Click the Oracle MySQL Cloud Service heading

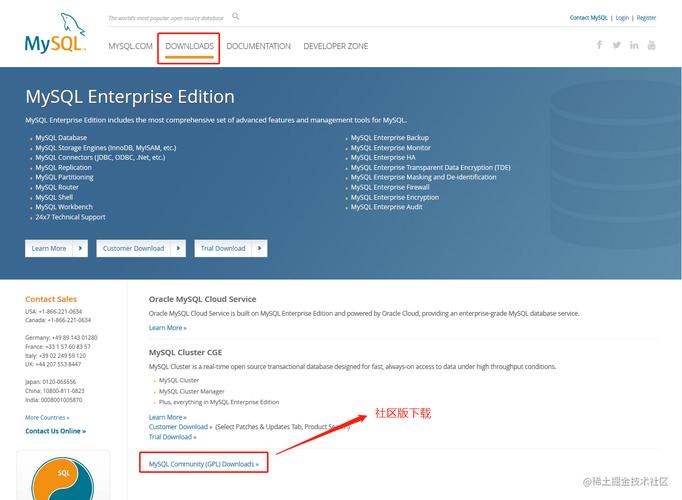(202, 299)
